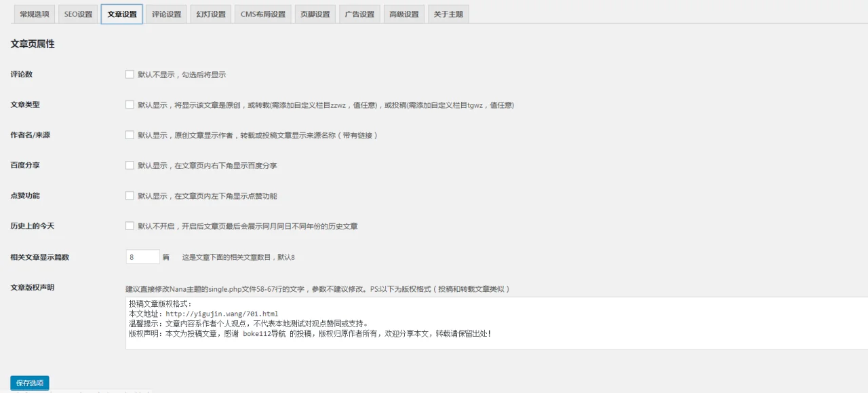Enable the 评论数 display checkbox
This screenshot has width=868, height=393.
point(130,75)
